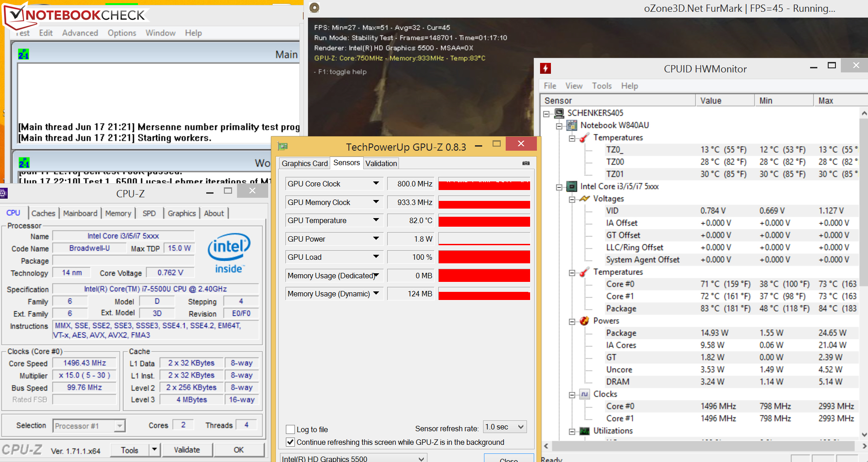Screen dimensions: 868x462
Task: Click the Value column header in HWMonitor
Action: click(725, 100)
